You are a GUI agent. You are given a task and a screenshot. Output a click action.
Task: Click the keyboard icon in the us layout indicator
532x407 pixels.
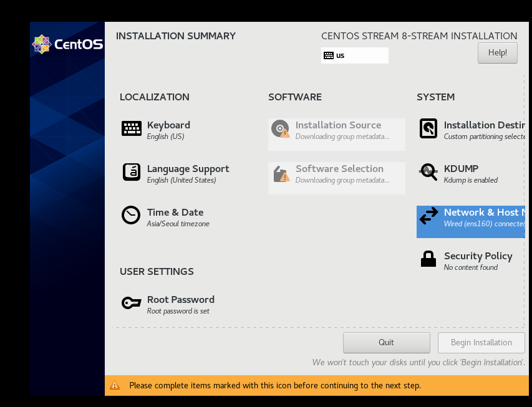coord(329,55)
